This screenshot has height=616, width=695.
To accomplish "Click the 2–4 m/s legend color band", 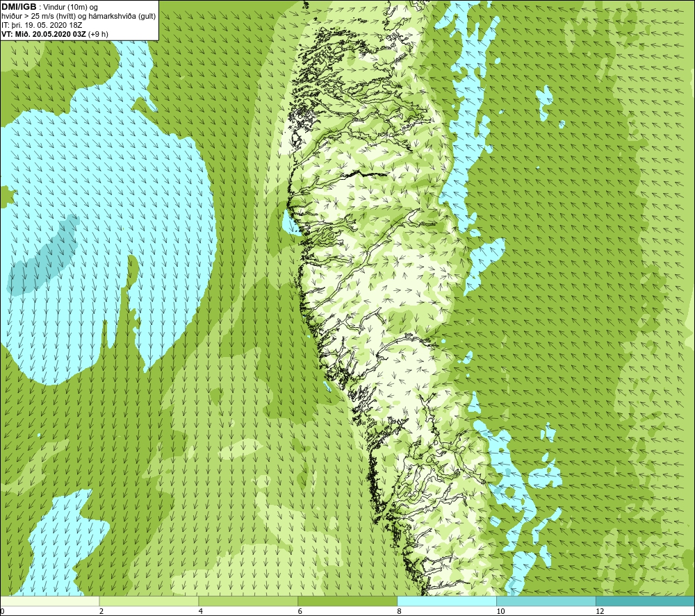I will 149,601.
